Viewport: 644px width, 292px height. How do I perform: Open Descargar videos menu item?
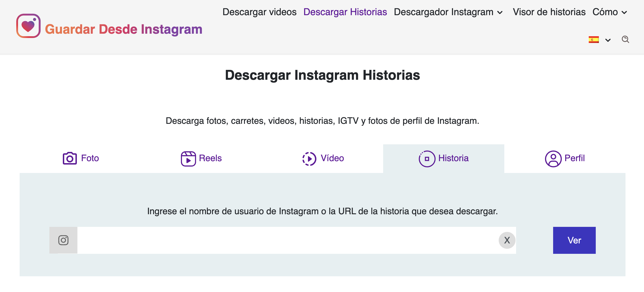coord(259,12)
